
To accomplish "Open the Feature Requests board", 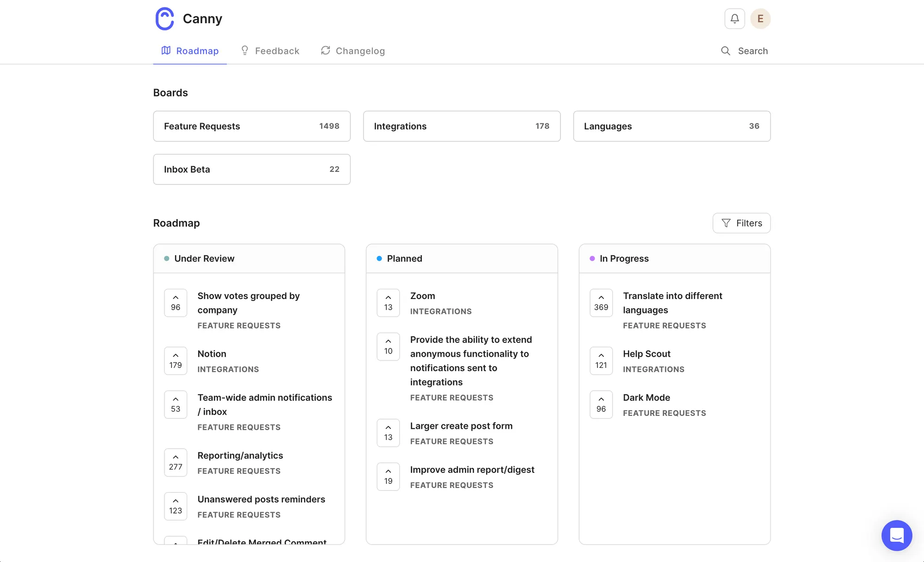I will [252, 126].
